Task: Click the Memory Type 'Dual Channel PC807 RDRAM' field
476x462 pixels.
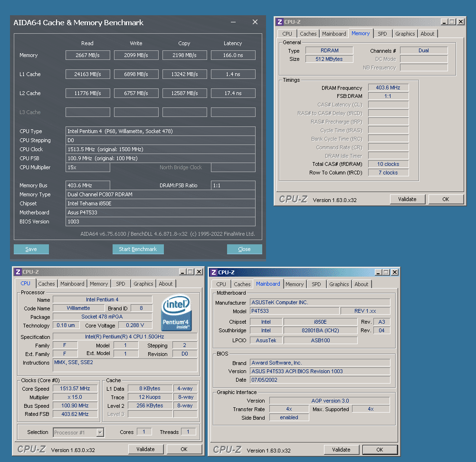Action: [x=160, y=194]
